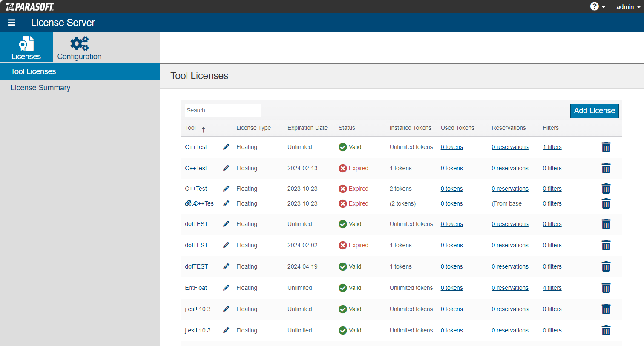Viewport: 644px width, 346px height.
Task: Click the License Type column header
Action: [x=253, y=128]
